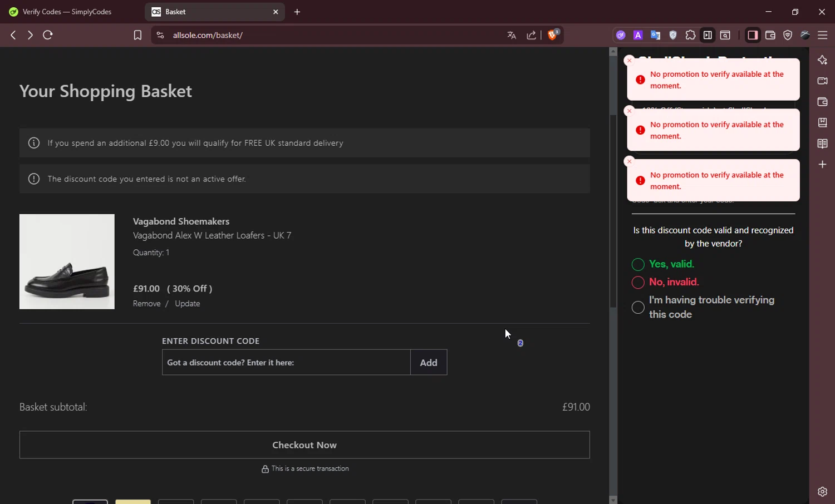The height and width of the screenshot is (504, 835).
Task: Click Add to apply discount code
Action: (x=429, y=362)
